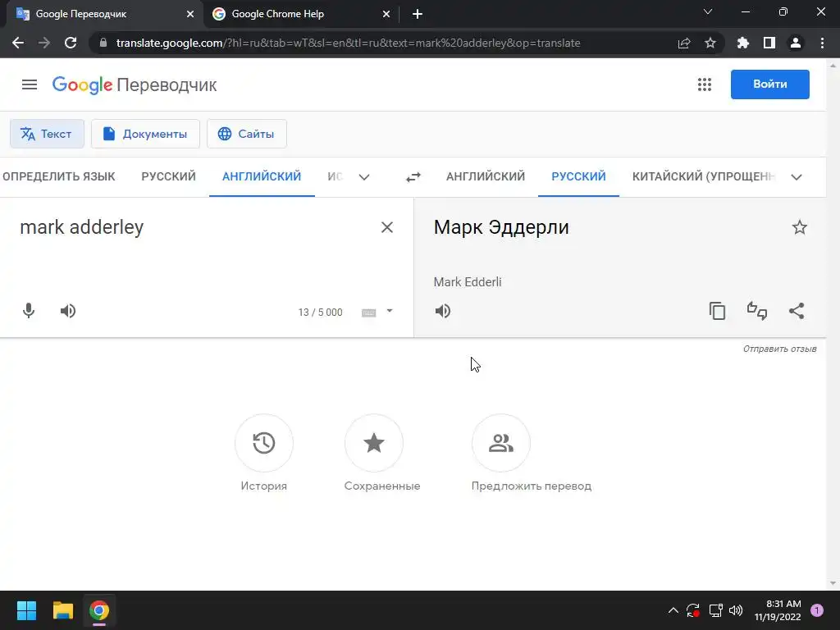Image resolution: width=840 pixels, height=630 pixels.
Task: Switch to Документы translation mode
Action: click(145, 134)
